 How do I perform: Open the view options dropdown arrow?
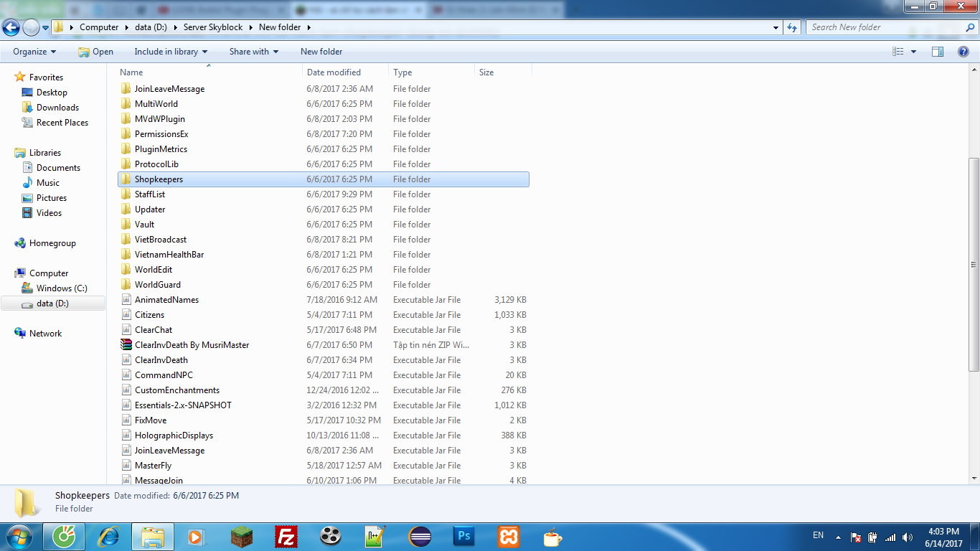pos(913,52)
